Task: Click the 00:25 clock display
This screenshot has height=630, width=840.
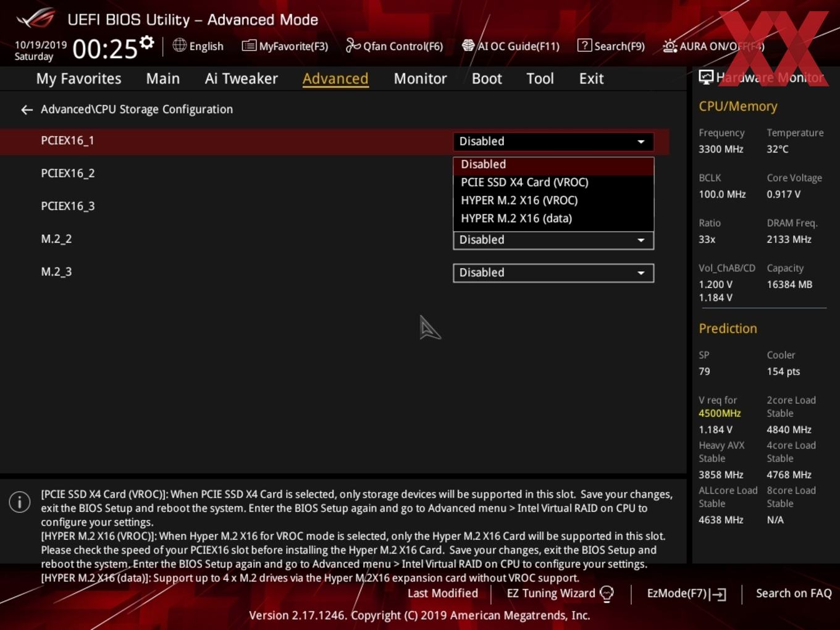Action: click(x=105, y=49)
